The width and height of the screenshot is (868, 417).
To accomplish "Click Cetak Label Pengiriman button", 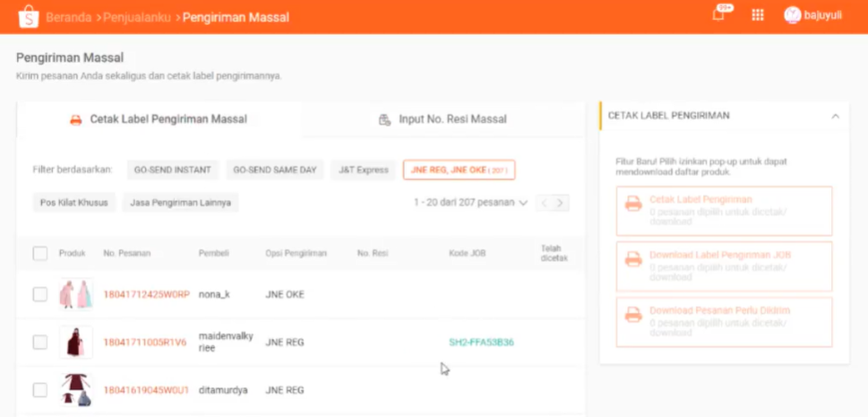I will [724, 212].
